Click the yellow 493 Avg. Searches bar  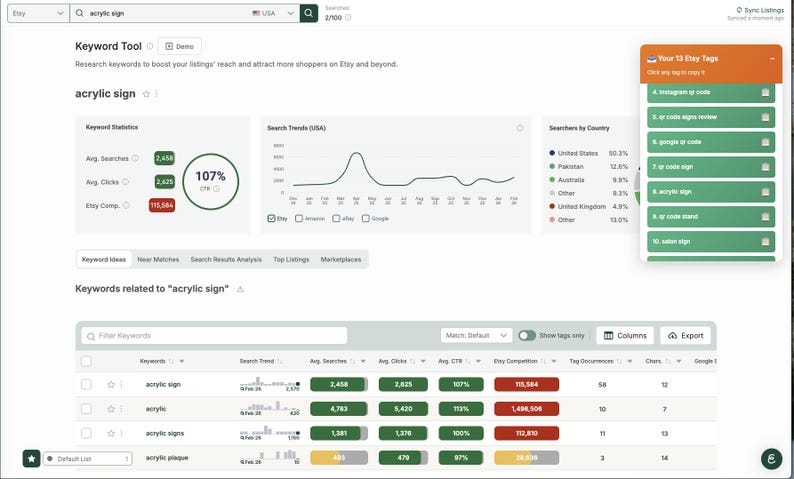(339, 458)
